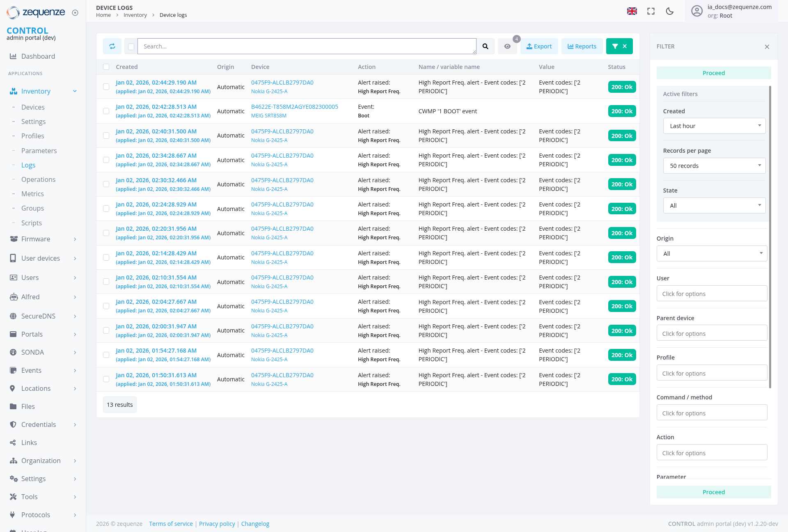Click the eye icon with badge 4
This screenshot has width=788, height=532.
pos(507,46)
